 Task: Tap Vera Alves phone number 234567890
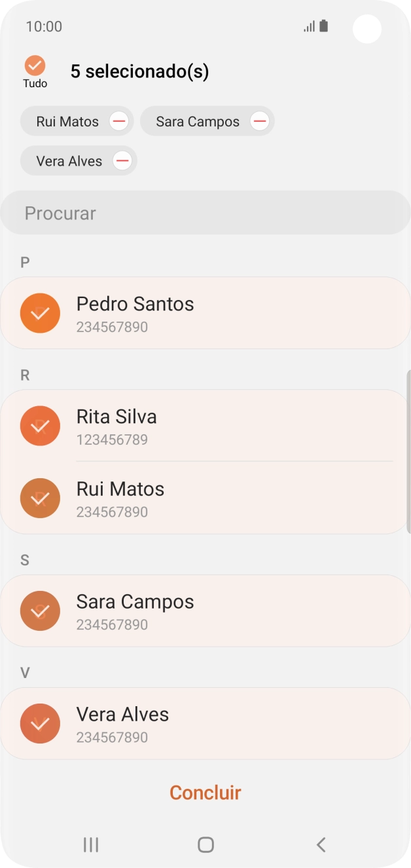coord(113,737)
